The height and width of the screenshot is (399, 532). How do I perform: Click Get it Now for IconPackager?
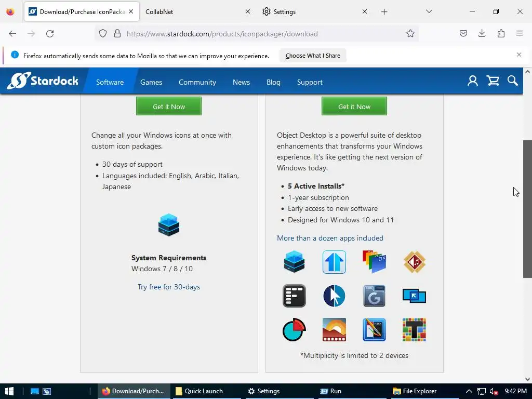(x=169, y=106)
